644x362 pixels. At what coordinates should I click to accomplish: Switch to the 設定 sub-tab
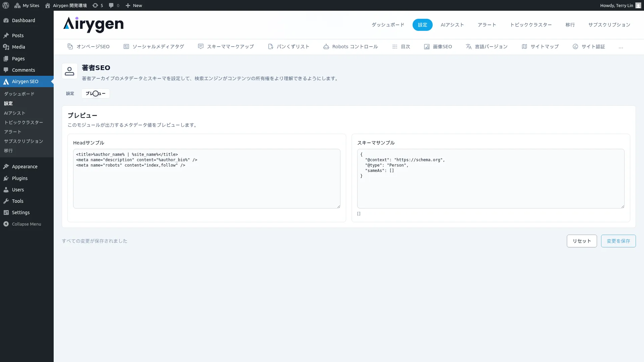(70, 94)
